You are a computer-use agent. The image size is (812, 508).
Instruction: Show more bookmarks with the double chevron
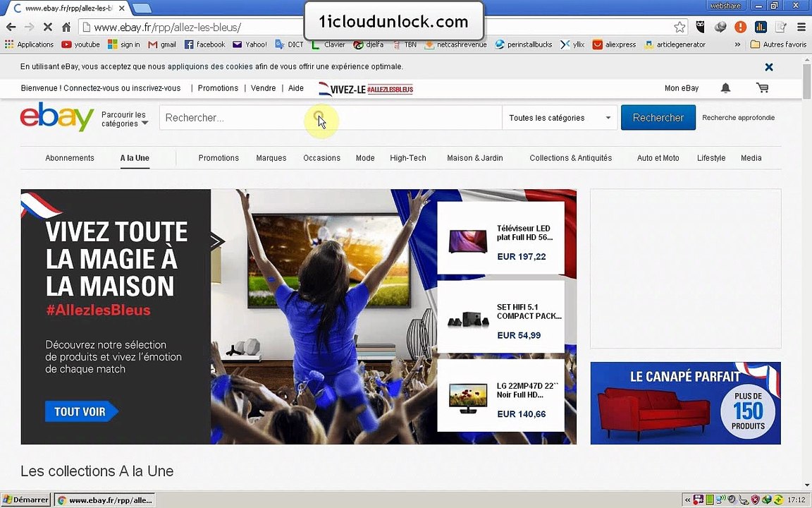pos(737,44)
